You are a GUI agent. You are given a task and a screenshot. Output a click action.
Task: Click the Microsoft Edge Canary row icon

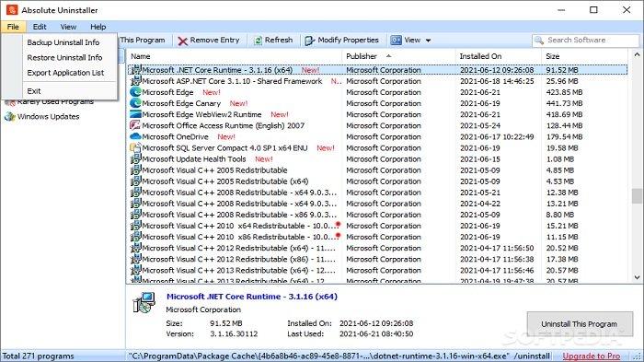click(x=135, y=103)
